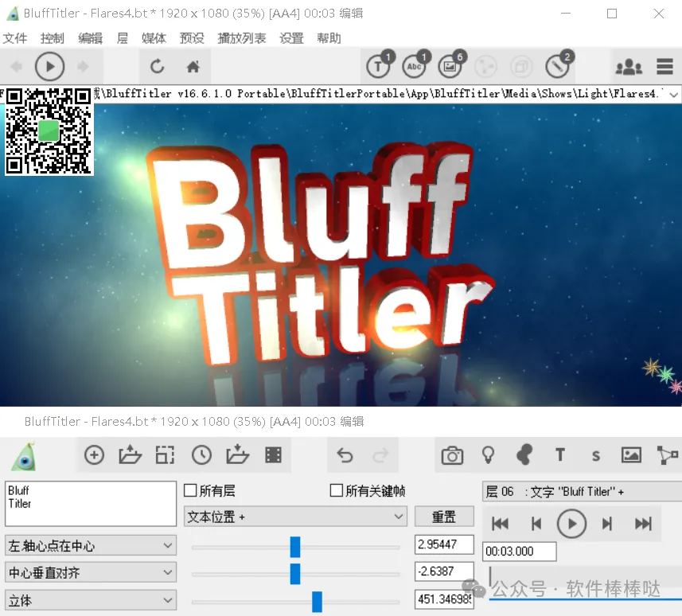Click the 重置 reset button

pyautogui.click(x=444, y=517)
